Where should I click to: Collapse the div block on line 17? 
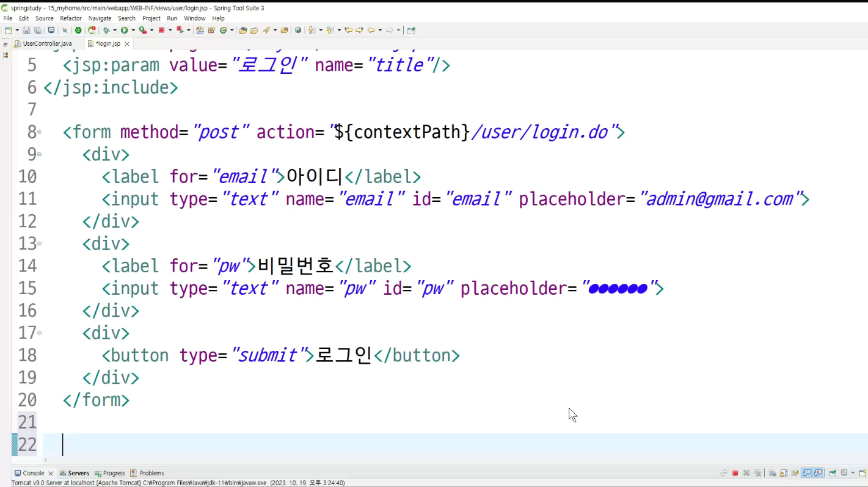point(39,333)
